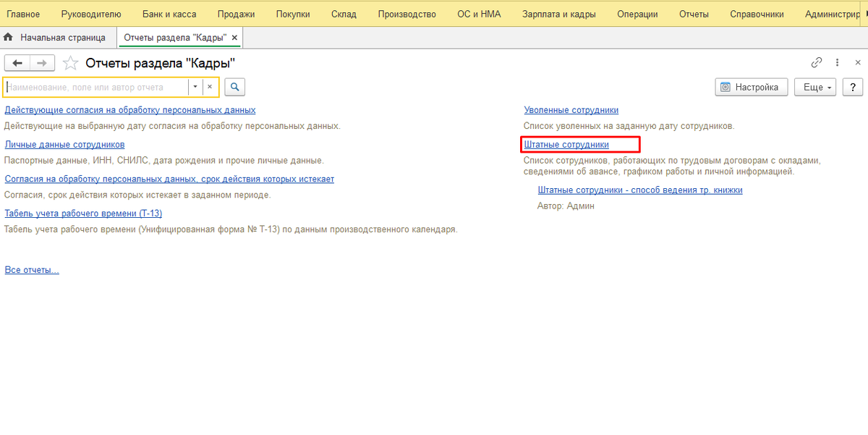Open the Руководителю menu section

coord(91,14)
